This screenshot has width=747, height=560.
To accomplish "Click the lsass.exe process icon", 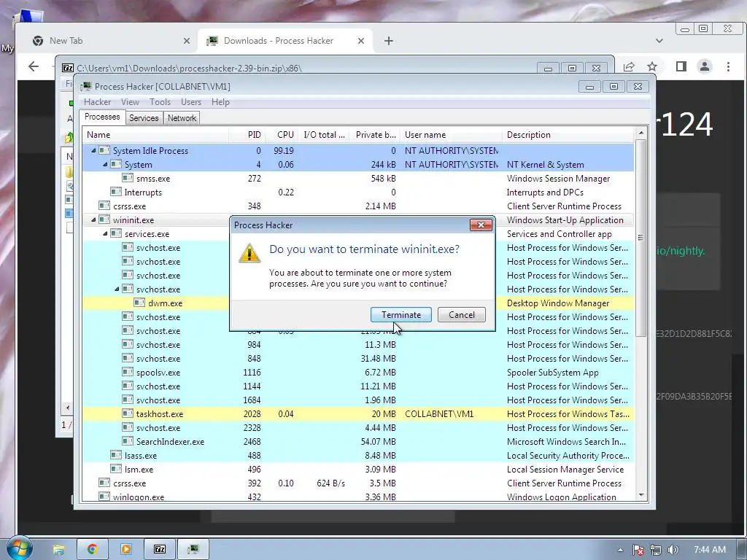I will click(x=116, y=455).
